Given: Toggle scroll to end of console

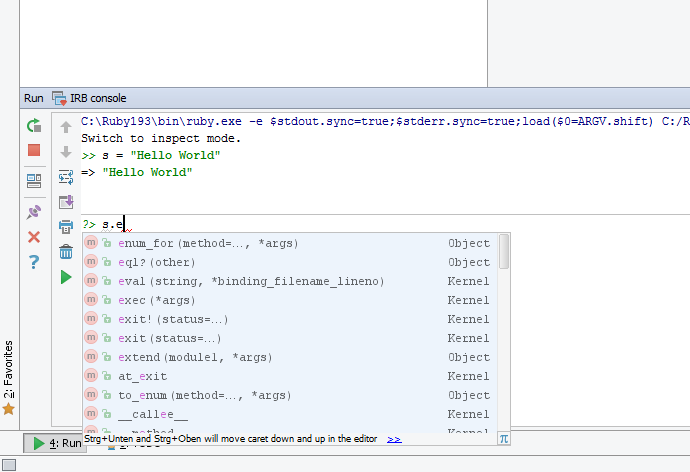Looking at the screenshot, I should click(x=66, y=202).
